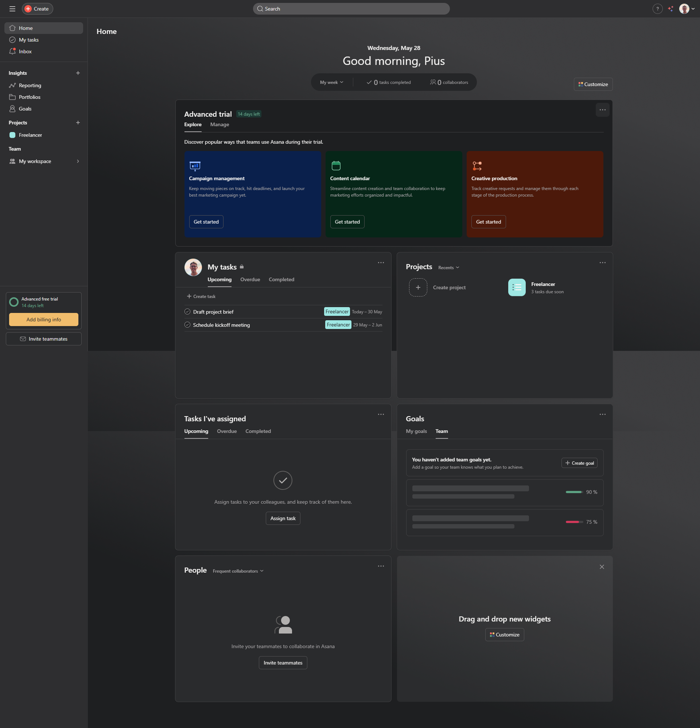Mark Draft project brief as complete
The width and height of the screenshot is (700, 728).
187,311
